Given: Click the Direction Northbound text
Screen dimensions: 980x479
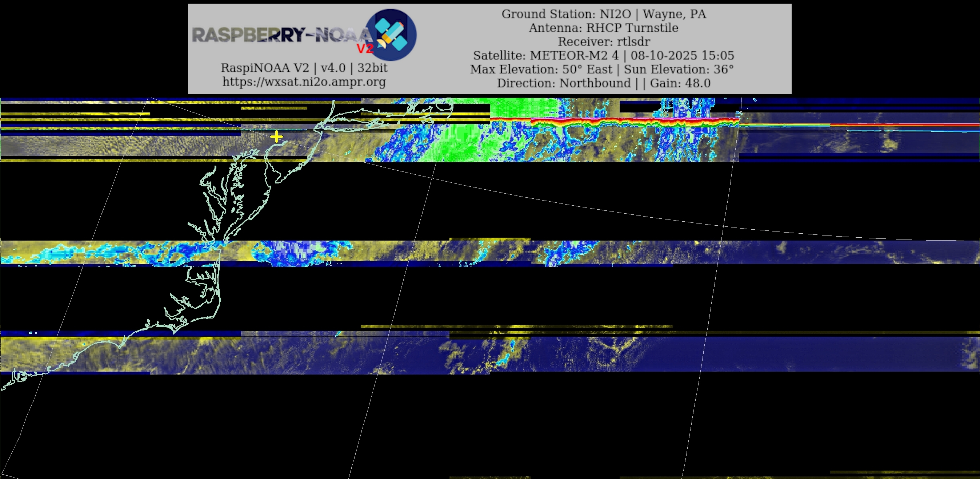Looking at the screenshot, I should [564, 83].
